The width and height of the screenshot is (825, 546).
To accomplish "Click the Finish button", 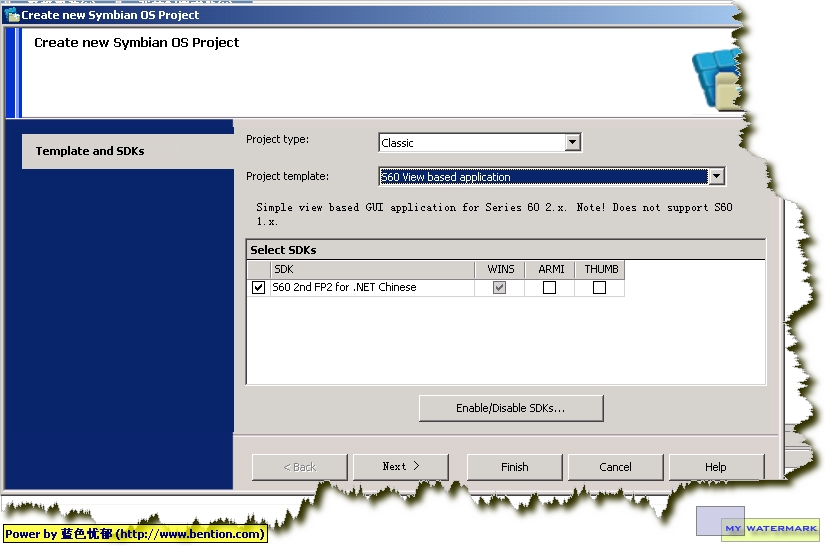I will tap(515, 467).
